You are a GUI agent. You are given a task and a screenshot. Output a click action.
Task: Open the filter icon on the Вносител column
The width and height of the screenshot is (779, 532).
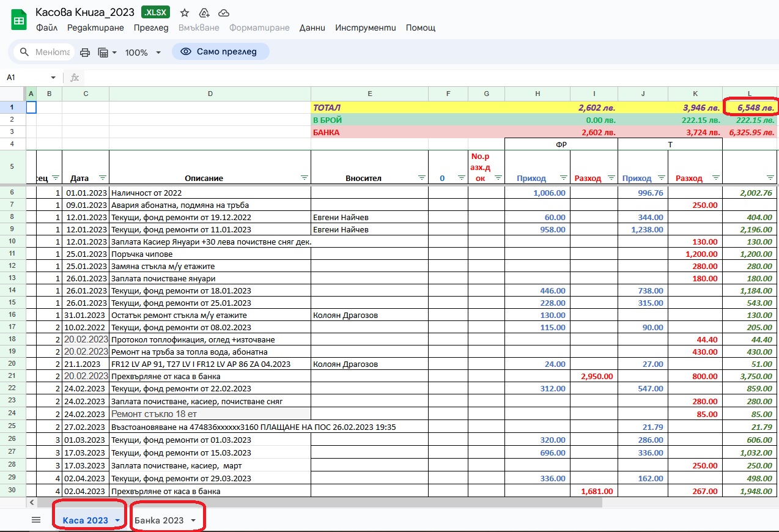pyautogui.click(x=421, y=178)
